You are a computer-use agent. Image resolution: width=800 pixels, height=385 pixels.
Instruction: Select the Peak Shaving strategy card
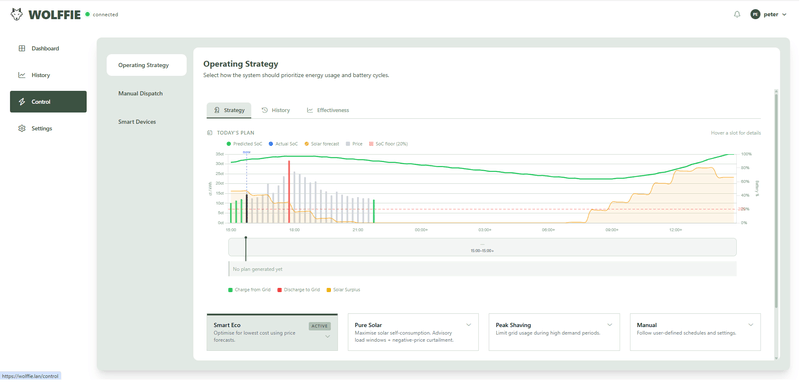[x=554, y=332]
